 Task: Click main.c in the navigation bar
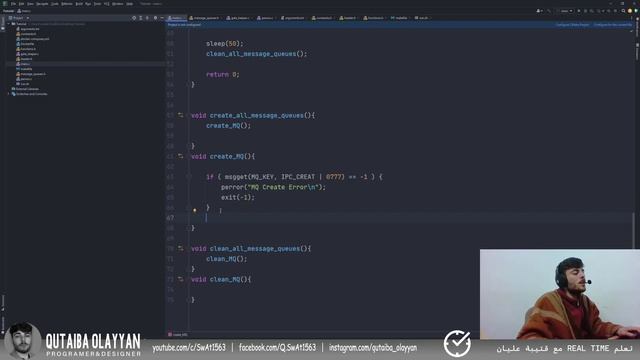pyautogui.click(x=24, y=11)
